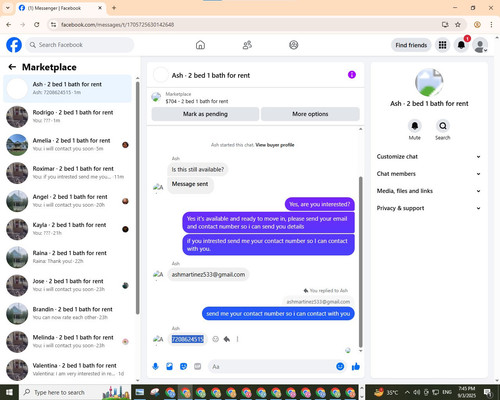500x400 pixels.
Task: Bookmark this page with the star icon
Action: [x=458, y=24]
